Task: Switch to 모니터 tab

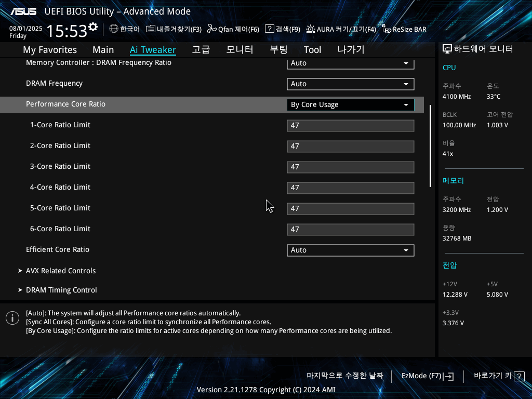Action: [x=240, y=50]
